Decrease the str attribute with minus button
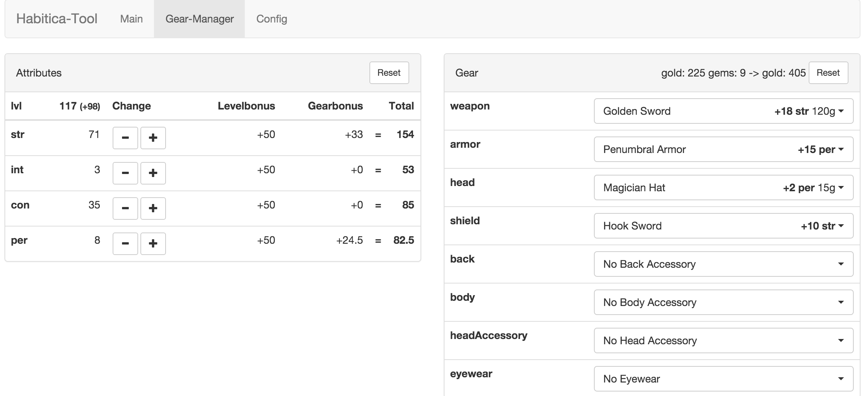Viewport: 868px width, 396px height. (x=125, y=138)
